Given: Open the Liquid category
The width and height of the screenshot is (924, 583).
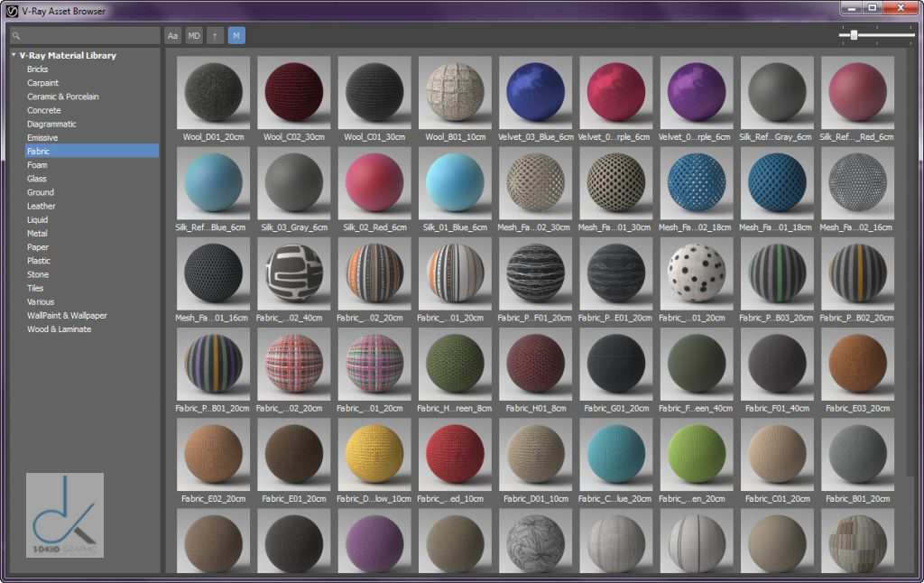Looking at the screenshot, I should (37, 219).
